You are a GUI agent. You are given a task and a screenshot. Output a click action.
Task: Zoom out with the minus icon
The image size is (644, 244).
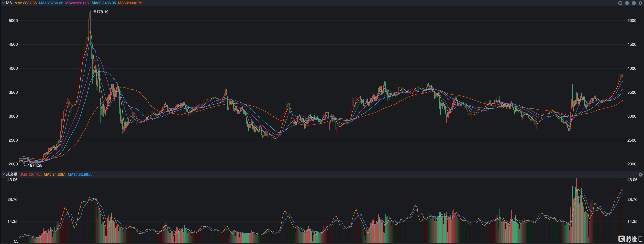click(634, 3)
